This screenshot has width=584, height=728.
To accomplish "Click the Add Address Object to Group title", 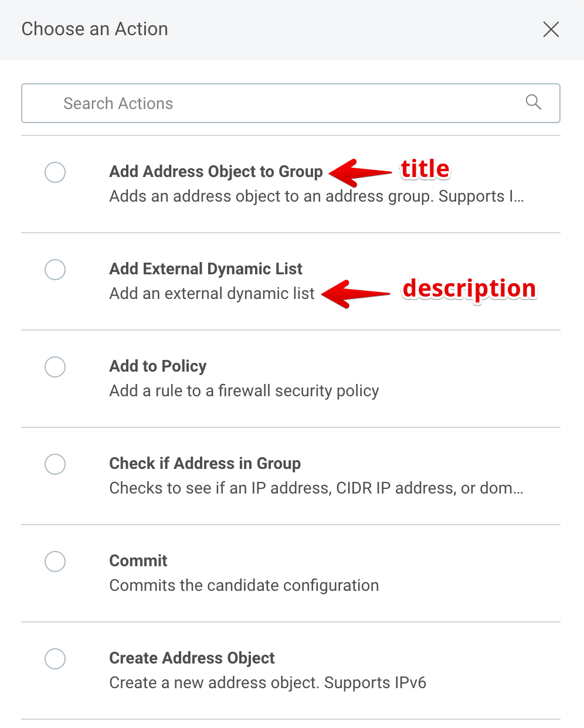I will (216, 171).
